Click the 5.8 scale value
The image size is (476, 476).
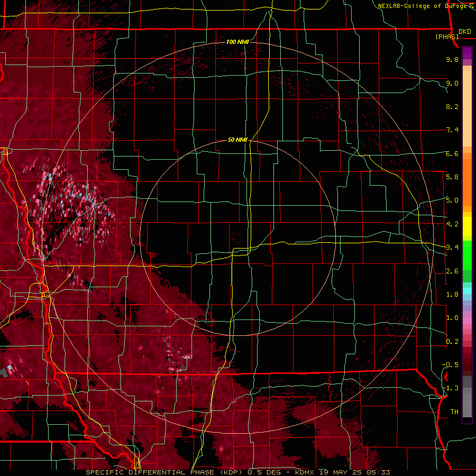tap(452, 177)
